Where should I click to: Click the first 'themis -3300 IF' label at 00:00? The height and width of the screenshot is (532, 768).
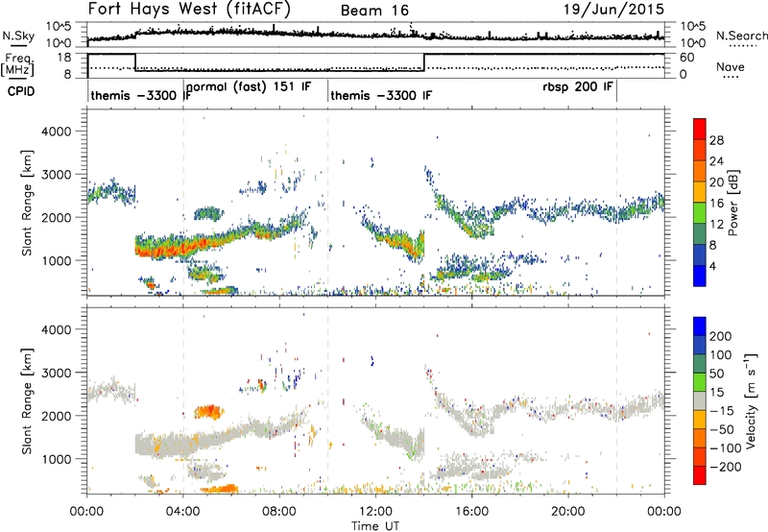coord(139,95)
